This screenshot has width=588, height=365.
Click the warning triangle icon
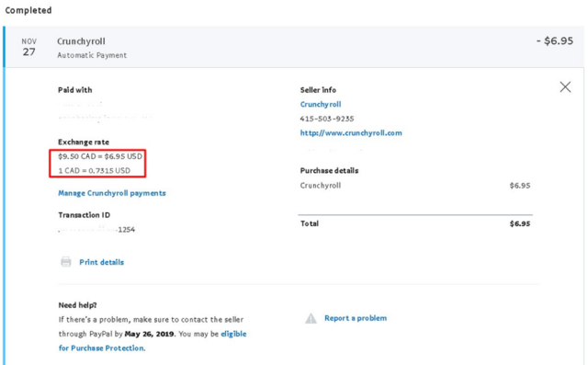311,318
